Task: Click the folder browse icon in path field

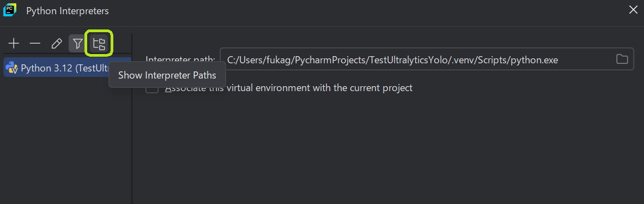Action: point(622,59)
